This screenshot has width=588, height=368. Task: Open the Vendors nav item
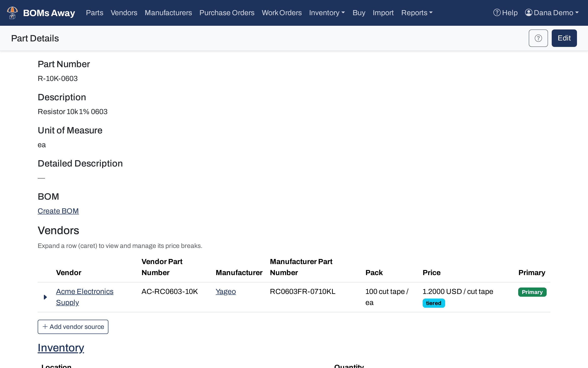pos(124,13)
